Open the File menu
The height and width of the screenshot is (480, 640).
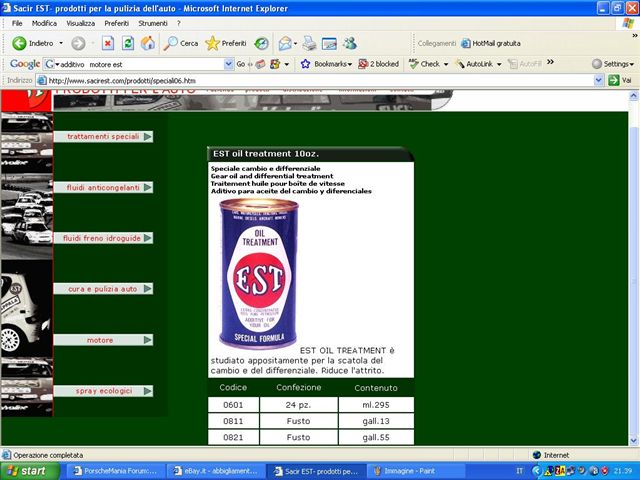pyautogui.click(x=17, y=23)
